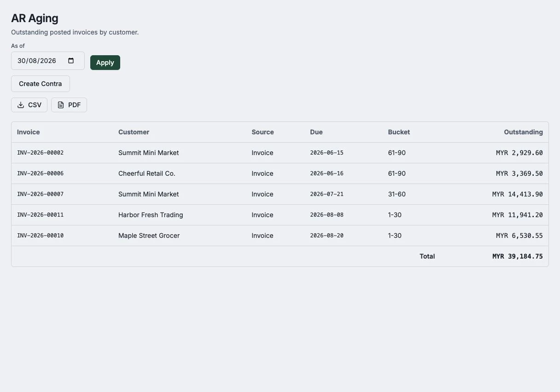
Task: Apply the selected as-of date
Action: click(105, 63)
